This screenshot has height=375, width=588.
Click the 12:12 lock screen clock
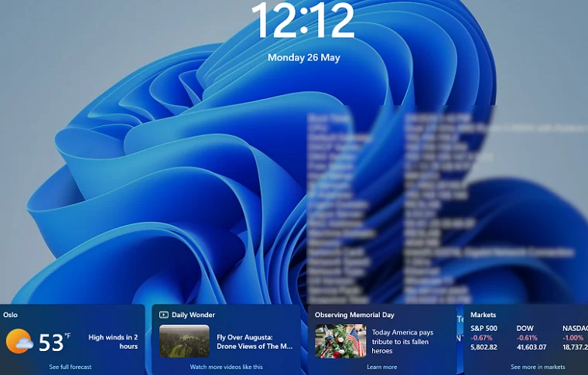(x=303, y=21)
